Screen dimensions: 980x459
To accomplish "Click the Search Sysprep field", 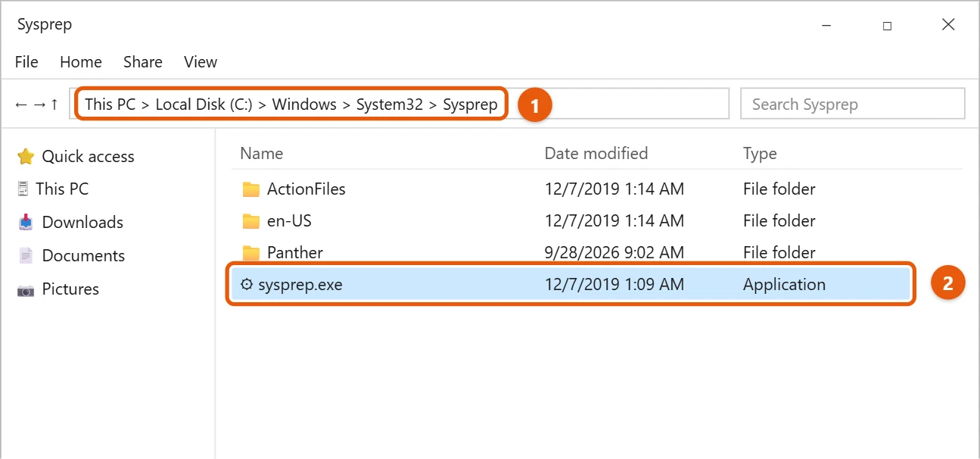I will click(x=853, y=104).
